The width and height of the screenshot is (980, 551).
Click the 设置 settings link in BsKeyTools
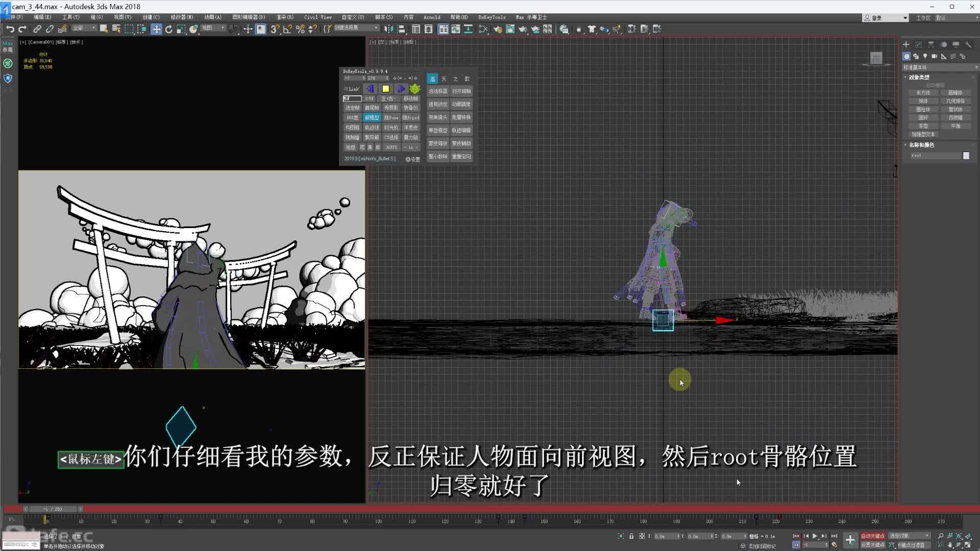pyautogui.click(x=413, y=159)
